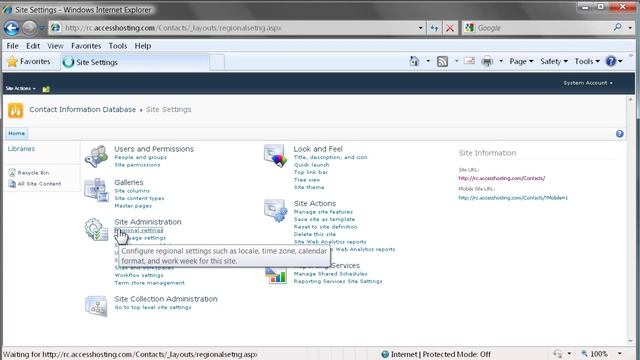The image size is (640, 360).
Task: Open the Site theme link
Action: click(x=309, y=187)
